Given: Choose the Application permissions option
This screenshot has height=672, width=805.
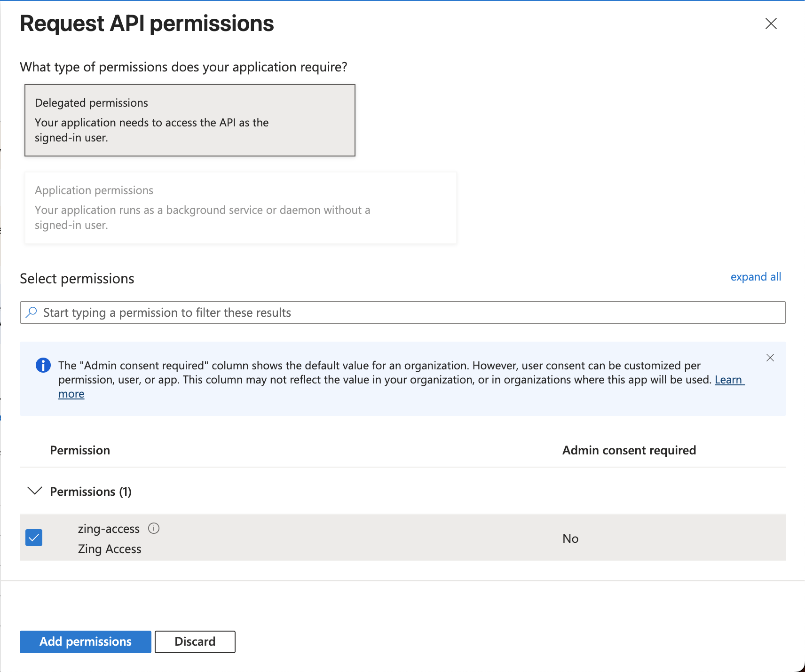Looking at the screenshot, I should tap(240, 208).
